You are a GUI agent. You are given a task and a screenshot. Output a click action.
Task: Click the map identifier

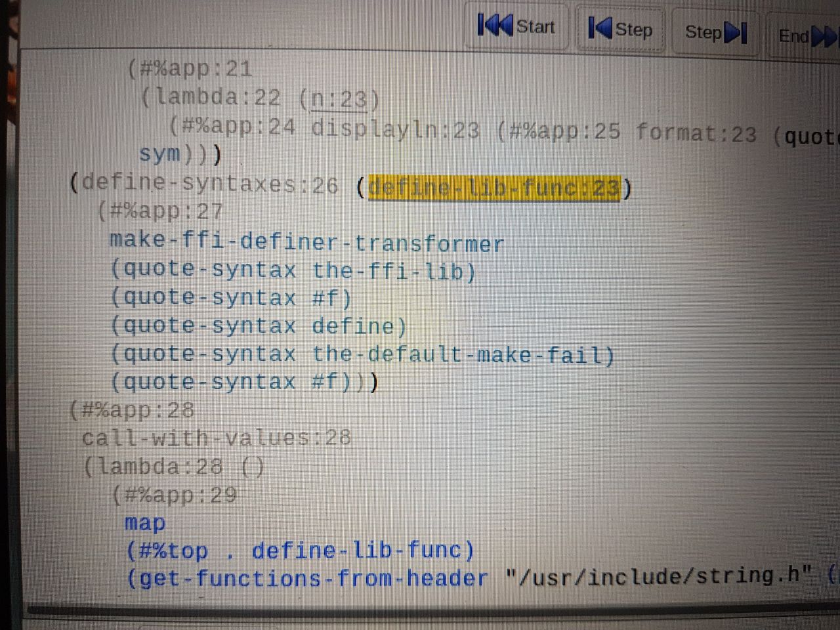click(x=145, y=523)
